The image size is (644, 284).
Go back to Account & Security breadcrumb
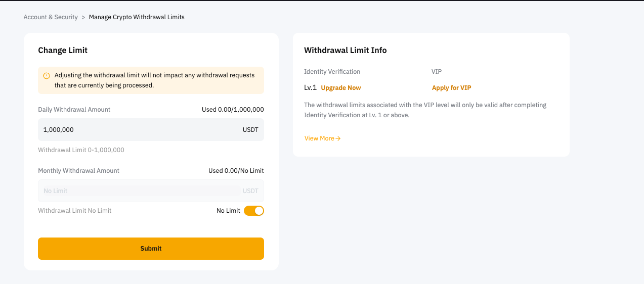51,17
